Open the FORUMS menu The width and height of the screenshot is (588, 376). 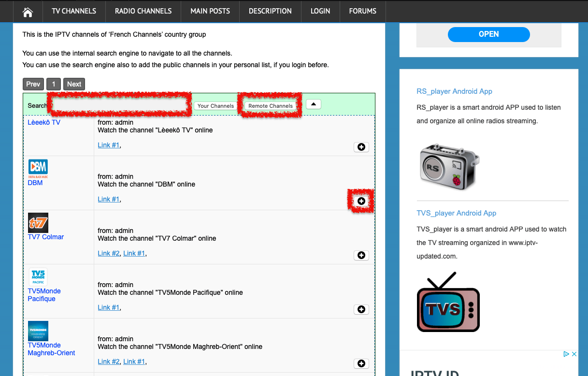tap(362, 11)
